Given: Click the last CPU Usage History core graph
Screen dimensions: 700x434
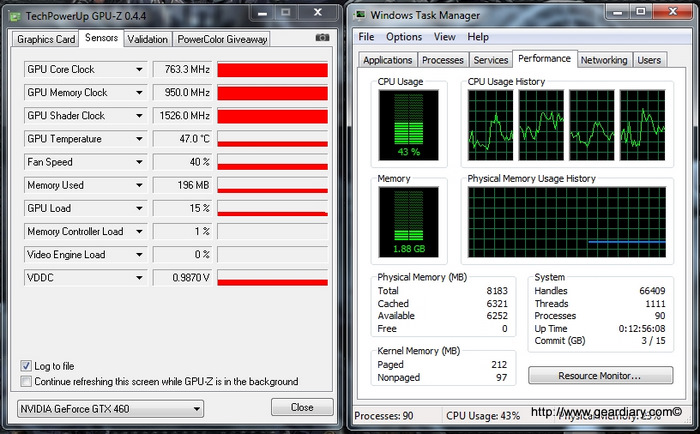Looking at the screenshot, I should pyautogui.click(x=642, y=125).
